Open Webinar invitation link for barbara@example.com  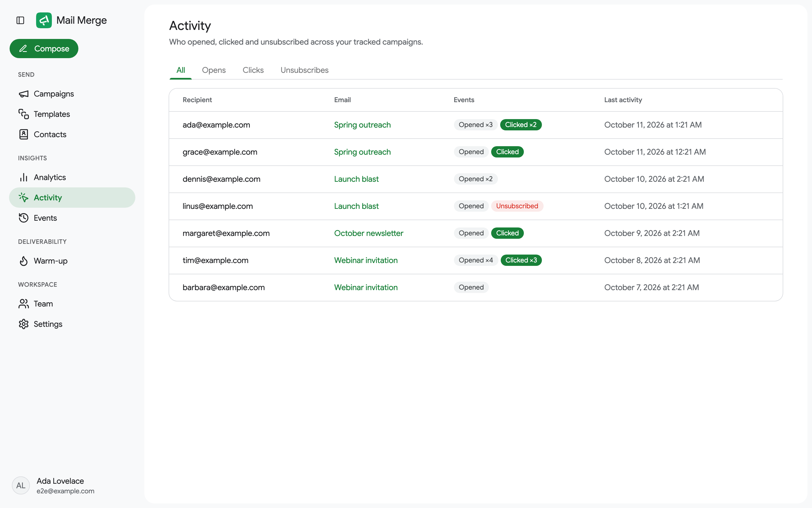tap(366, 288)
